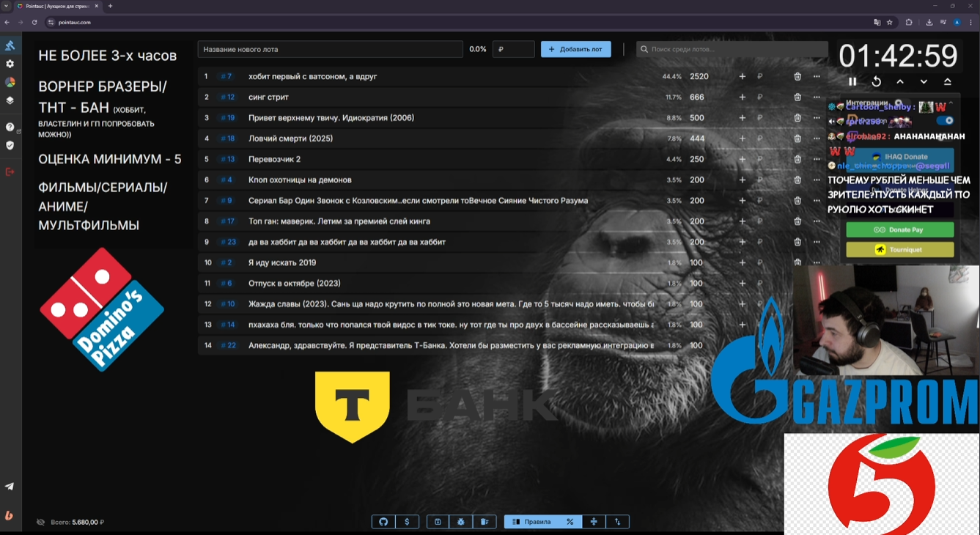
Task: Click the dollar sign icon in bottom toolbar
Action: click(407, 522)
